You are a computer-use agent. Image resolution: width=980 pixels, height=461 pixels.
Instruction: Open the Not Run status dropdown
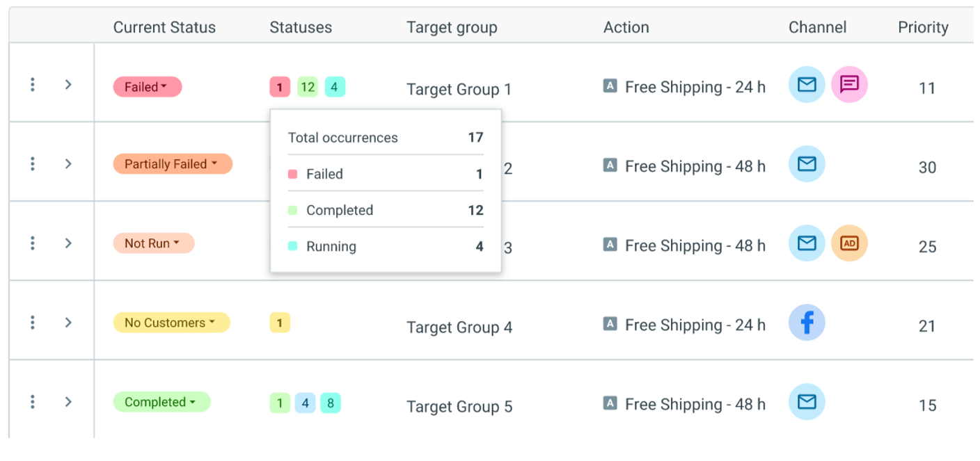[x=153, y=243]
